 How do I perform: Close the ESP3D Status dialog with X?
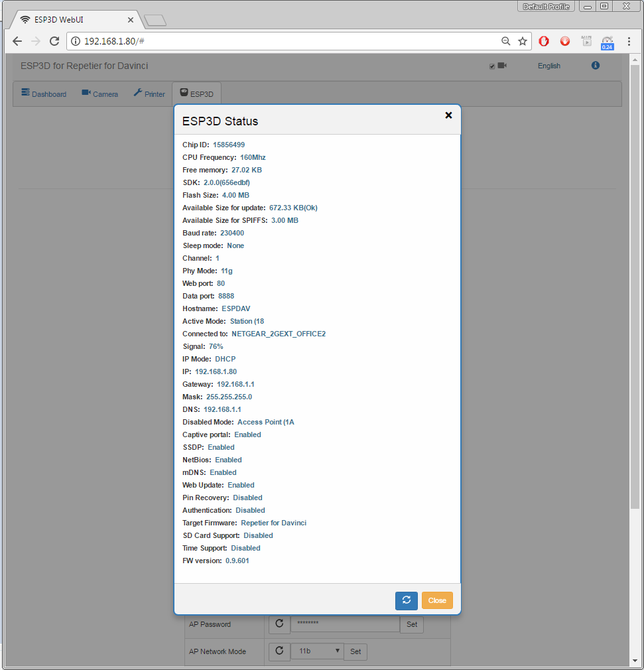click(x=448, y=115)
